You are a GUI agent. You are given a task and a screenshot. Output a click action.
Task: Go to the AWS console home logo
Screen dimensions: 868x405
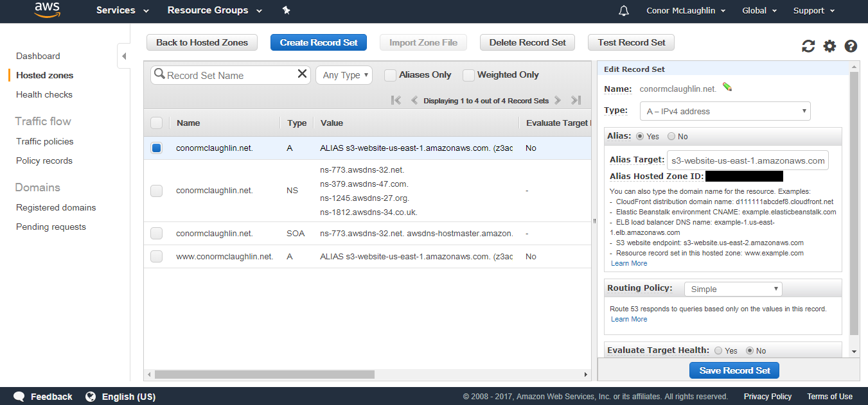[x=47, y=10]
